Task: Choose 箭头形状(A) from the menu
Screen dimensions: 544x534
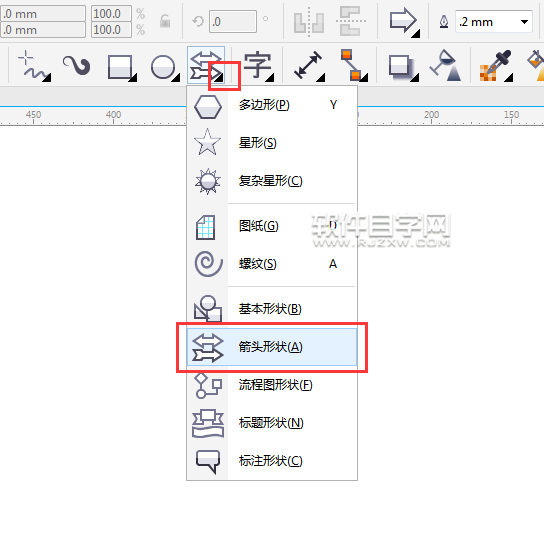Action: (x=272, y=347)
